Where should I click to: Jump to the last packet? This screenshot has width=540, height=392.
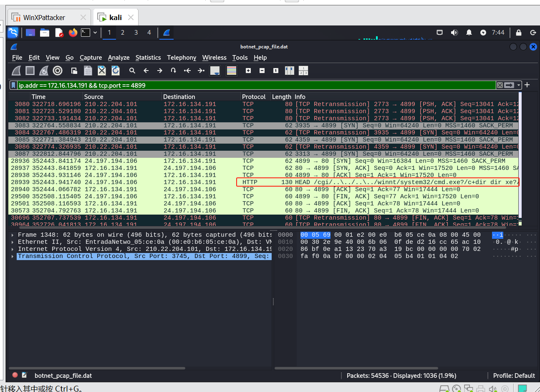201,71
